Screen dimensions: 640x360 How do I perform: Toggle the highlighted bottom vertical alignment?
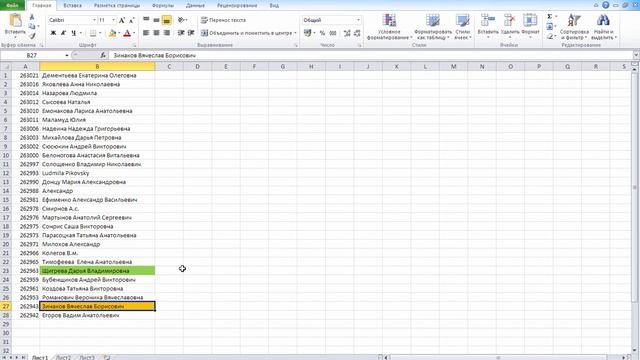pyautogui.click(x=167, y=20)
